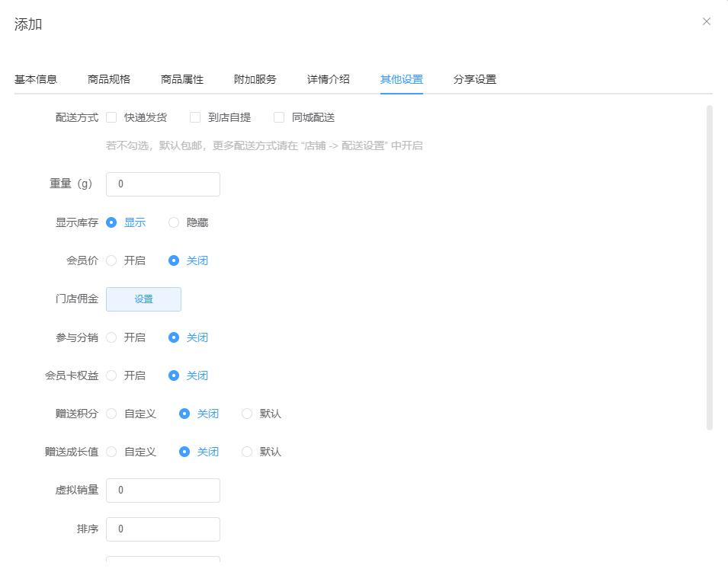Select 关闭 for 会员卡权益
The image size is (728, 588).
(174, 375)
